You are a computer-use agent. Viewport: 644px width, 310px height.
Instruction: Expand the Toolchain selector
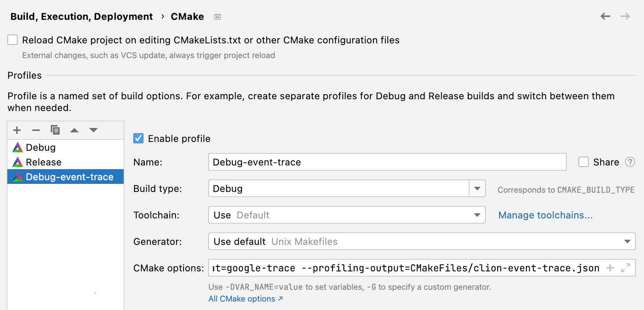pos(477,215)
